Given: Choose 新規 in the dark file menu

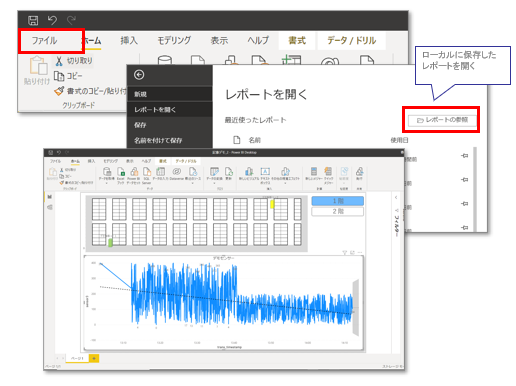Looking at the screenshot, I should coord(169,94).
